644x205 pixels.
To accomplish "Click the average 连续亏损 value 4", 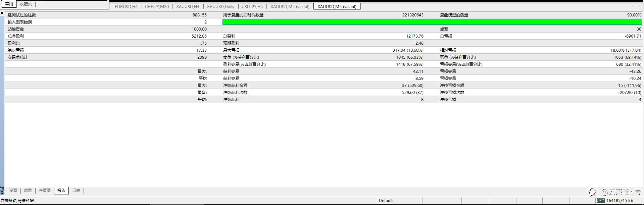I will 640,100.
